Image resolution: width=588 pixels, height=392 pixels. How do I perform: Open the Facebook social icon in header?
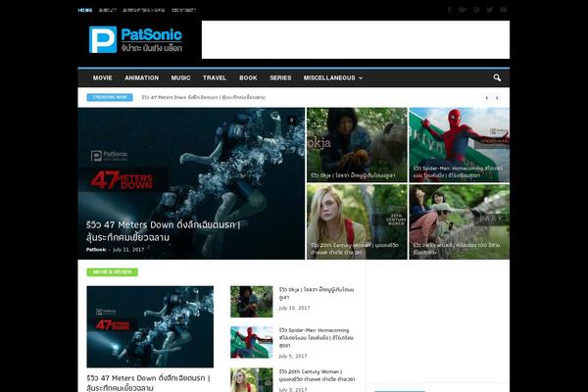point(449,10)
